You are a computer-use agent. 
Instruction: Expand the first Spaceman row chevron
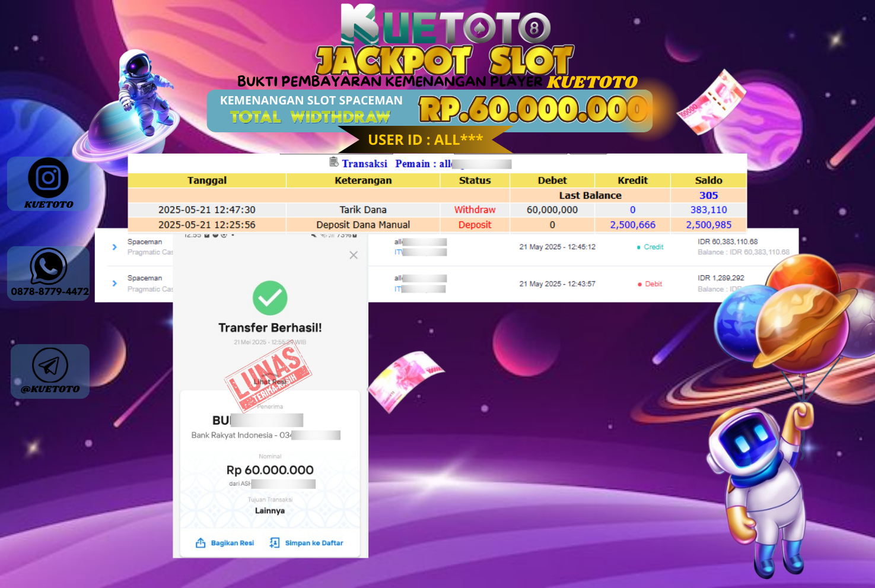[x=114, y=247]
